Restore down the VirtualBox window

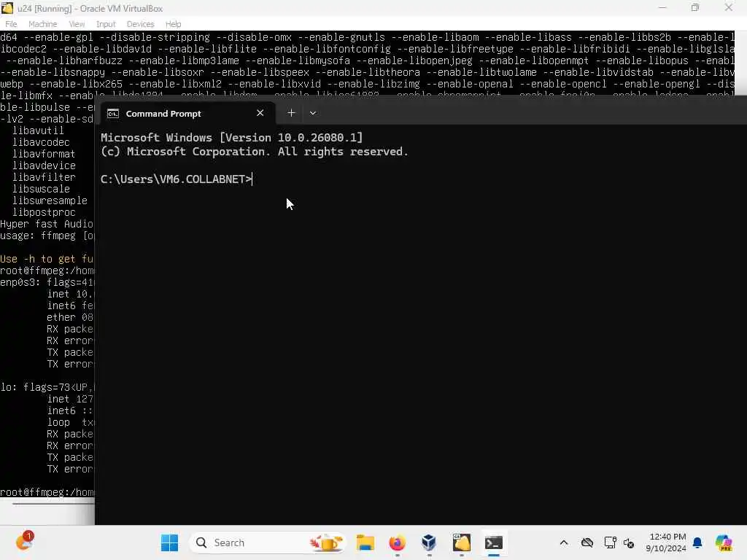[695, 7]
